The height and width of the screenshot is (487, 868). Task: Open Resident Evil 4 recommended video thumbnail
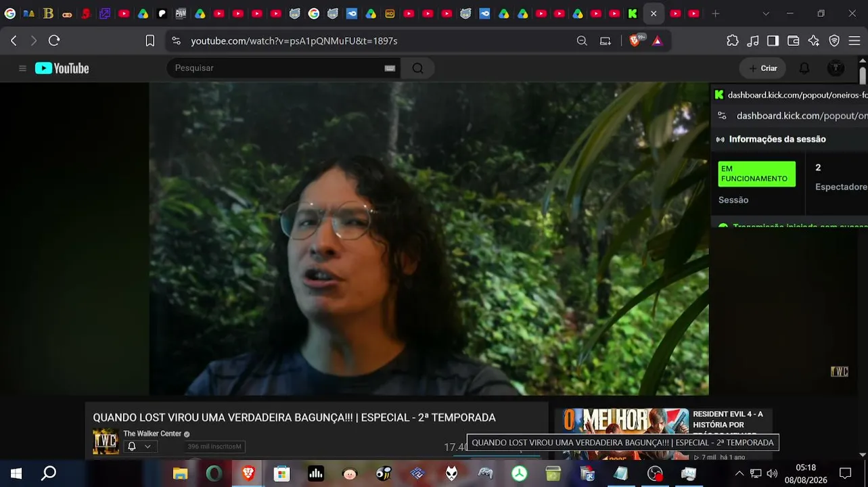click(622, 433)
